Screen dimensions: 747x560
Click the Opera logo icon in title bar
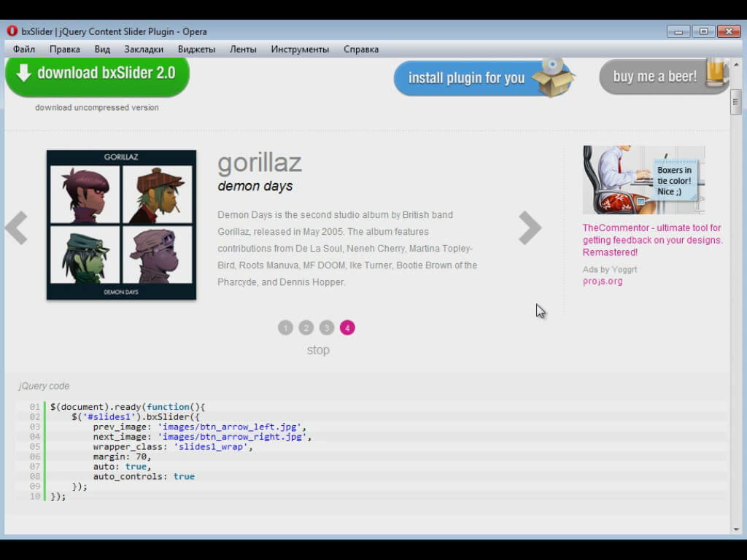click(x=12, y=31)
